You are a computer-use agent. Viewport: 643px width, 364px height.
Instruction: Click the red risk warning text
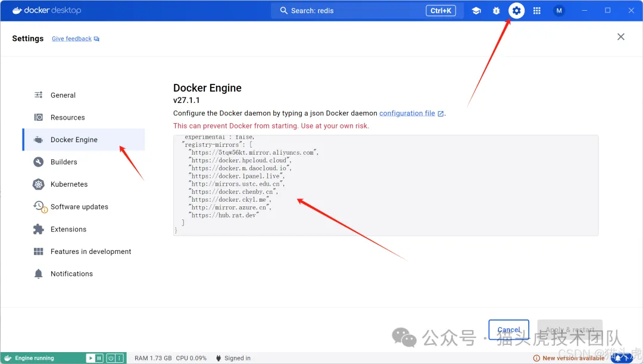point(271,125)
